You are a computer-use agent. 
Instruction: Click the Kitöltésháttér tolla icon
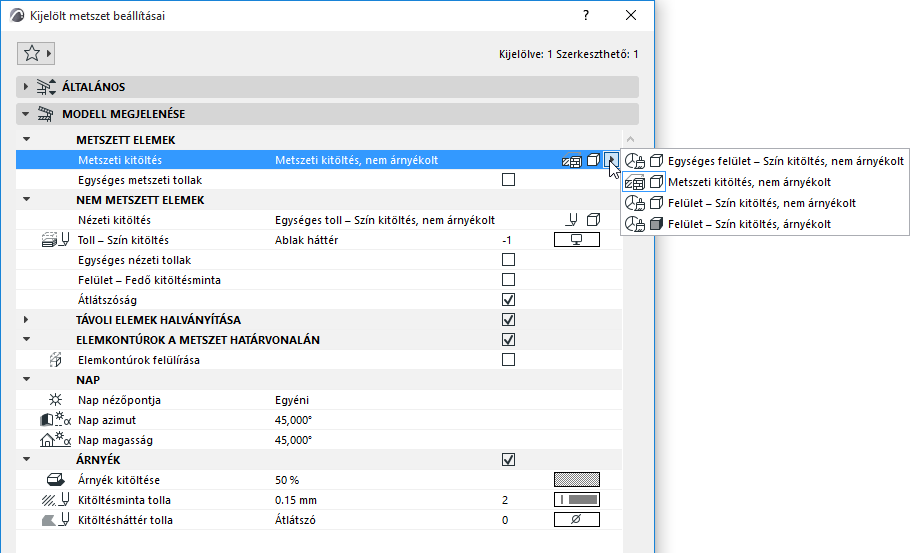click(x=56, y=520)
